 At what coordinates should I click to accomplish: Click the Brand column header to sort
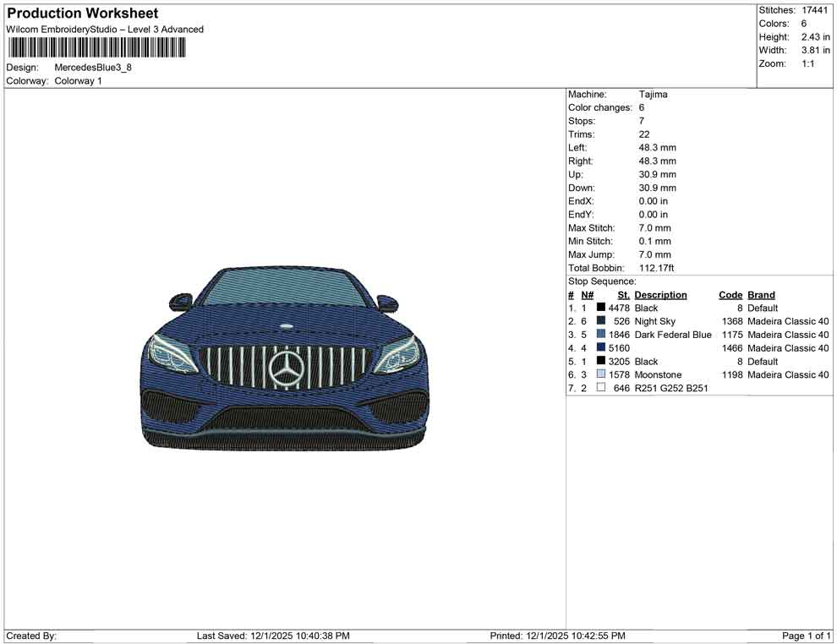[x=760, y=294]
